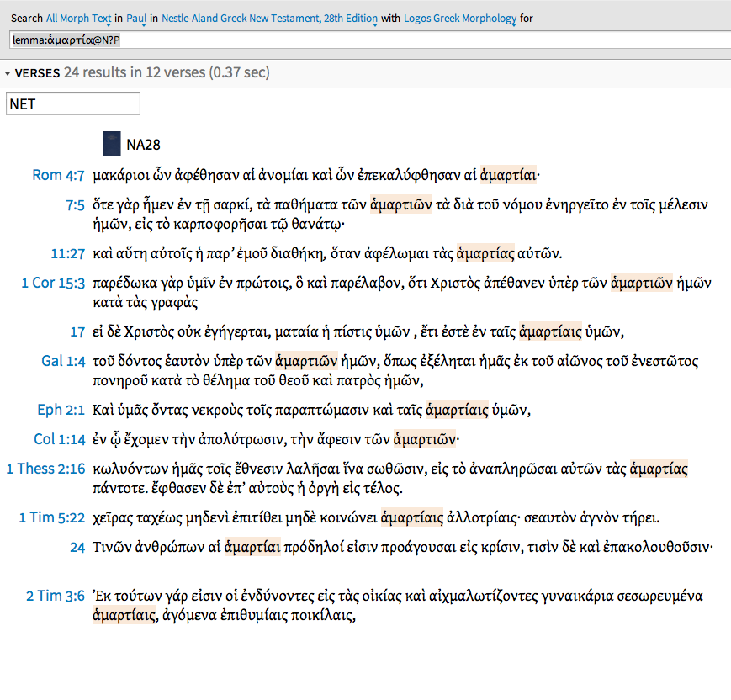This screenshot has width=731, height=700.
Task: Click highlighted ἁμαρτιῶν in 1 Cor 15:3
Action: tap(642, 283)
